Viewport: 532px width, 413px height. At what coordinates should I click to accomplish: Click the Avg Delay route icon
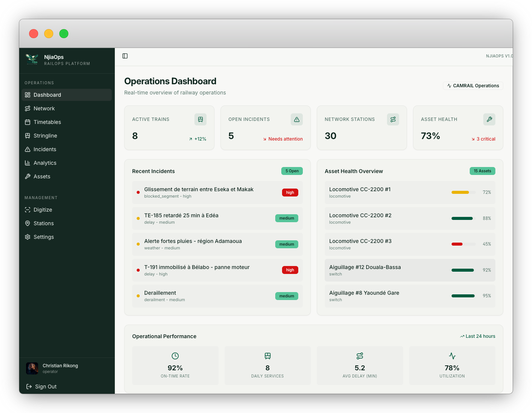pyautogui.click(x=360, y=356)
